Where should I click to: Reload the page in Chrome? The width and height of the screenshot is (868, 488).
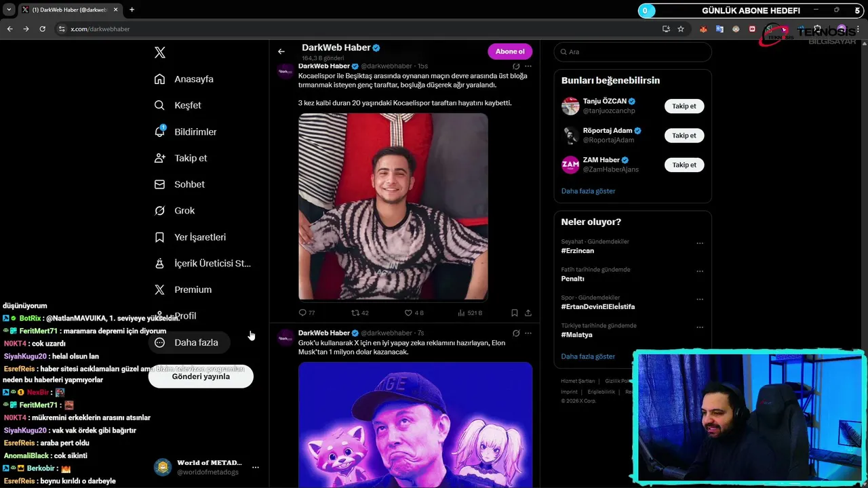point(42,29)
